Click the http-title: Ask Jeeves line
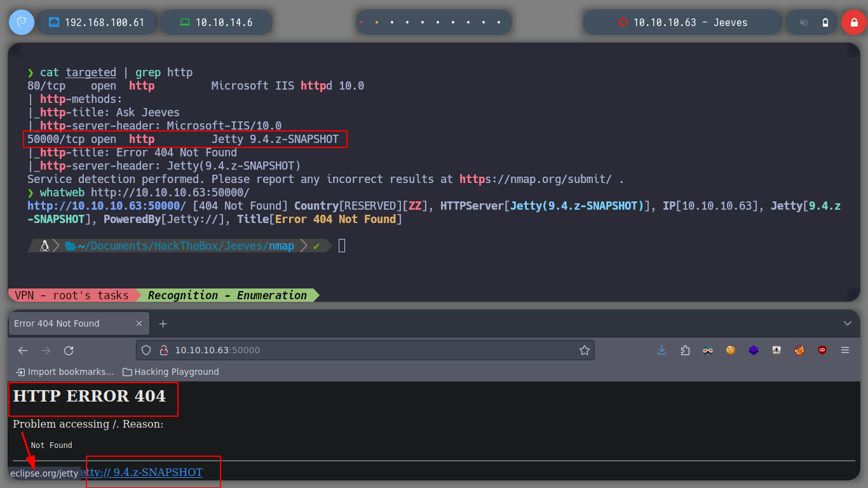Viewport: 868px width, 488px height. tap(104, 112)
